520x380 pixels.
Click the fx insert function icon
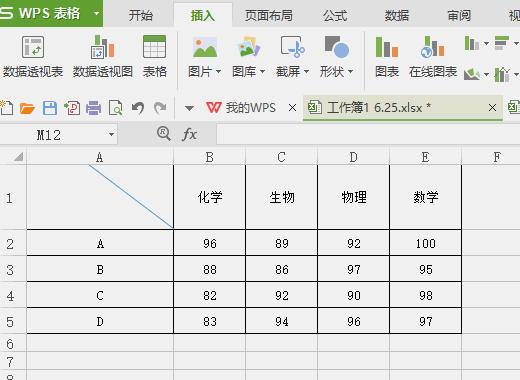(189, 134)
